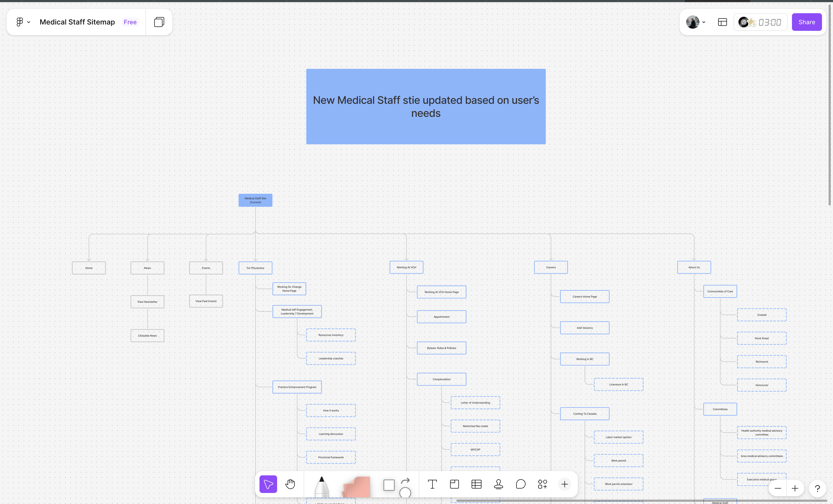Viewport: 833px width, 504px height.
Task: Select the View Past Events node
Action: (206, 301)
